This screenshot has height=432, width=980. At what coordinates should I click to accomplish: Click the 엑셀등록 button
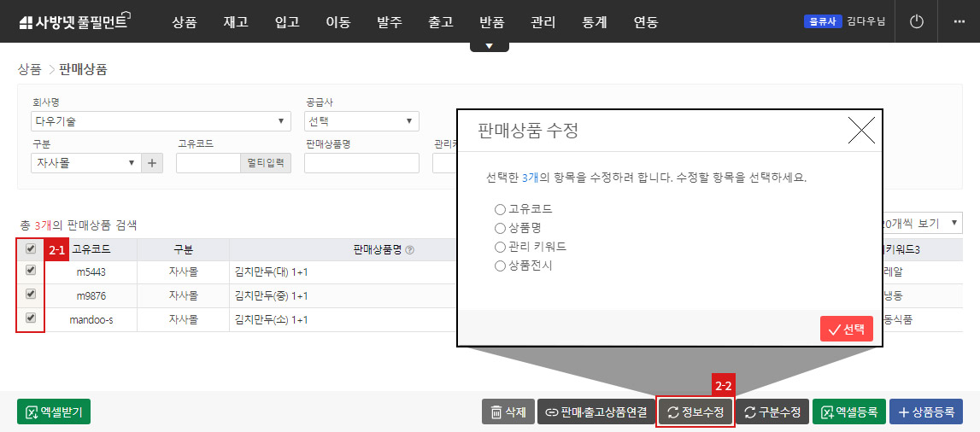click(848, 412)
